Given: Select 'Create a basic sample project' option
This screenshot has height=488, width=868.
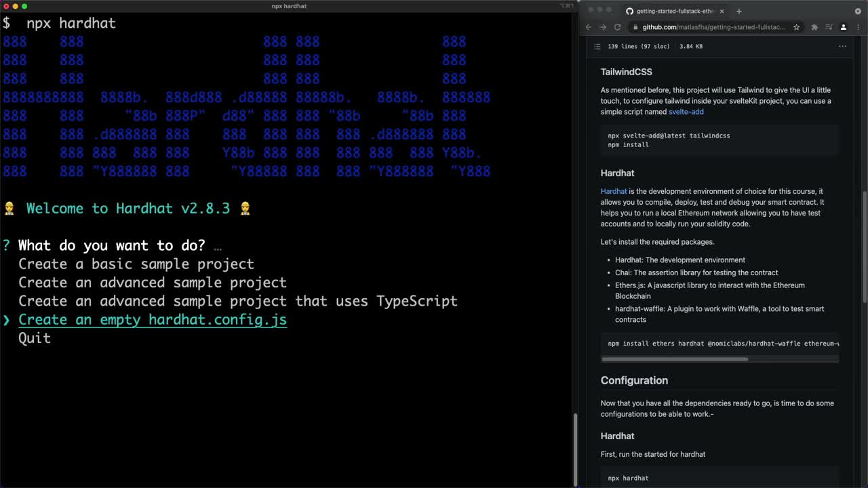Looking at the screenshot, I should pos(136,264).
